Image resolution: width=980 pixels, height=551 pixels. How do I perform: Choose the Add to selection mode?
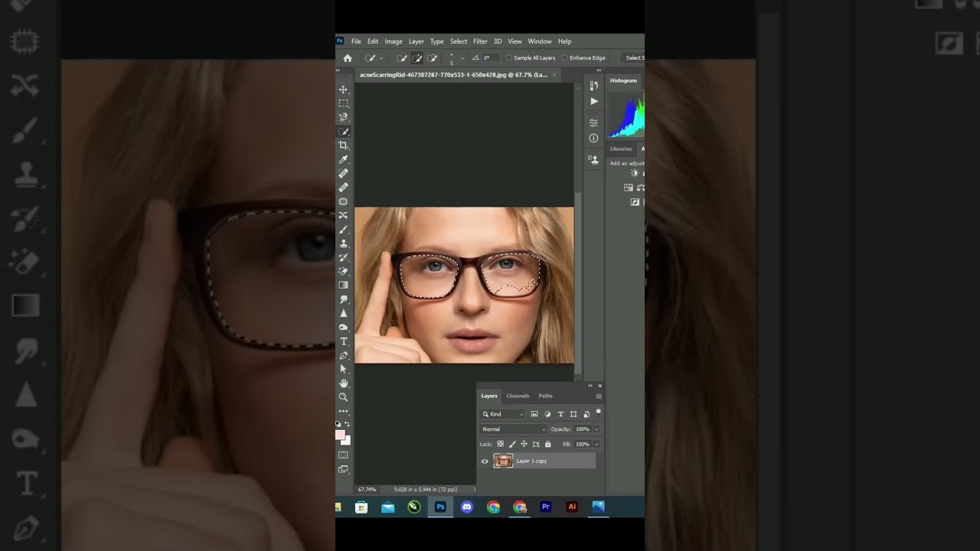pyautogui.click(x=417, y=58)
